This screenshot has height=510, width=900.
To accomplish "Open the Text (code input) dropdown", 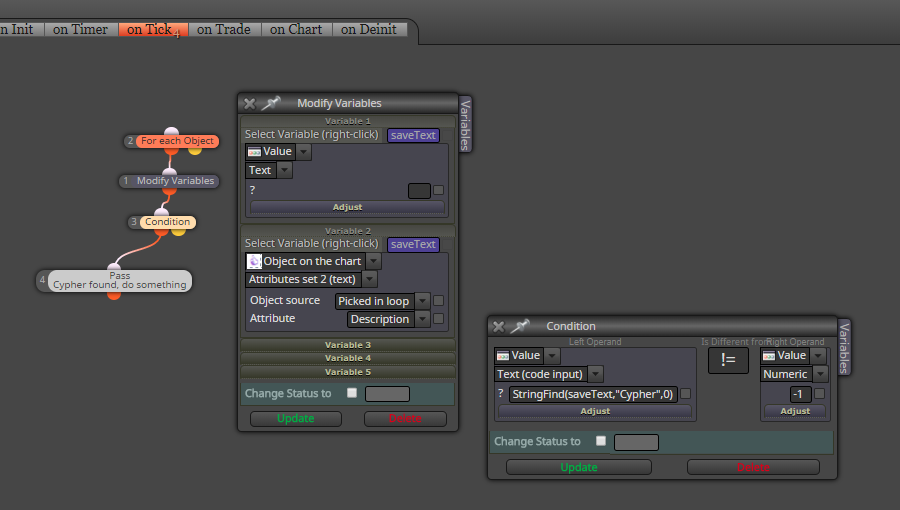I will pyautogui.click(x=595, y=374).
